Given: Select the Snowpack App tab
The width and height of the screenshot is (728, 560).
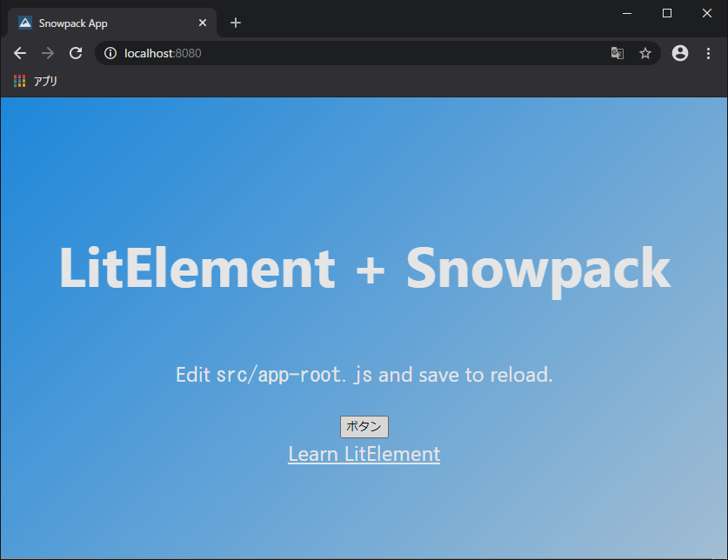Looking at the screenshot, I should click(112, 23).
